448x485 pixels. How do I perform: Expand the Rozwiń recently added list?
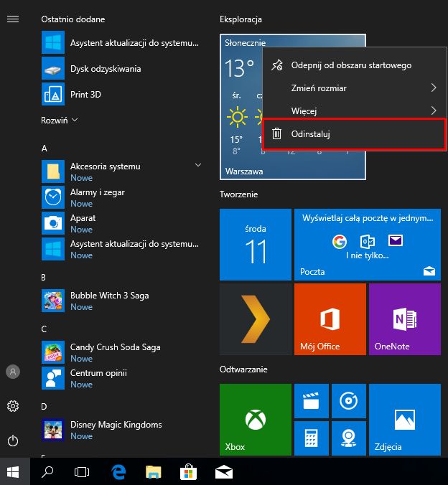(x=59, y=120)
